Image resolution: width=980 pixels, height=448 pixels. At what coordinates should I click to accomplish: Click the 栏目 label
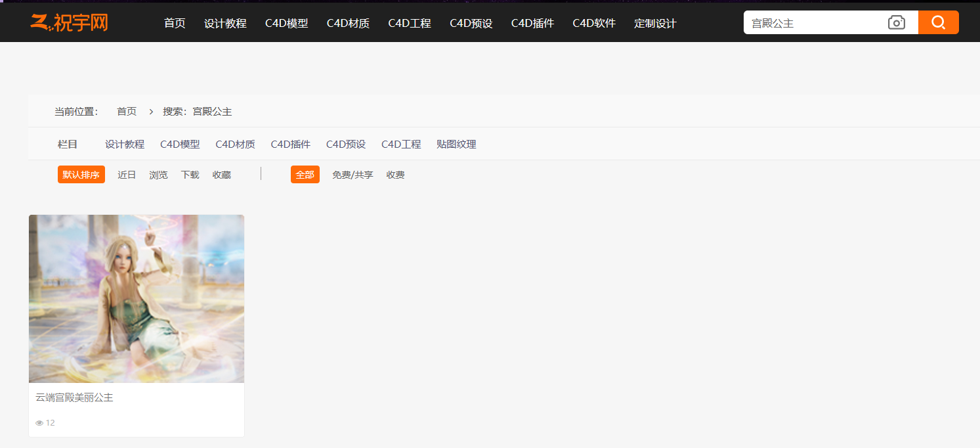68,145
